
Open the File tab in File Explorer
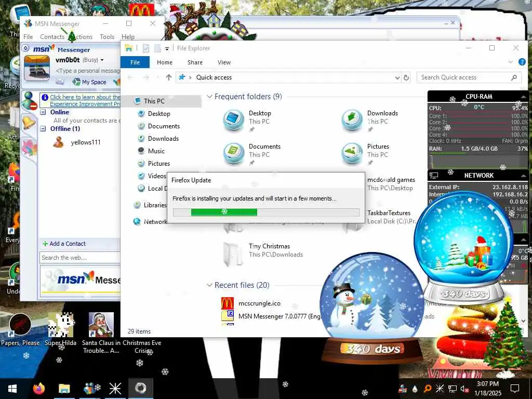(x=135, y=62)
